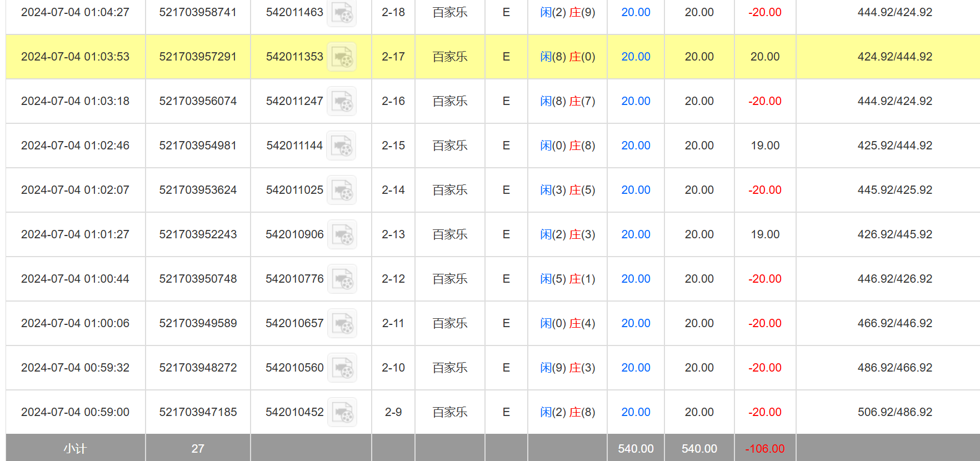
Task: Click balance cell 506.92/486.92
Action: coord(894,412)
